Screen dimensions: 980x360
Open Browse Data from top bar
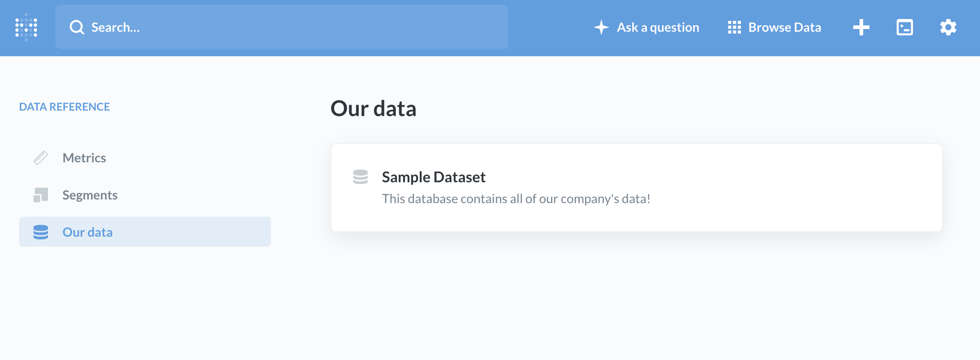pos(784,27)
